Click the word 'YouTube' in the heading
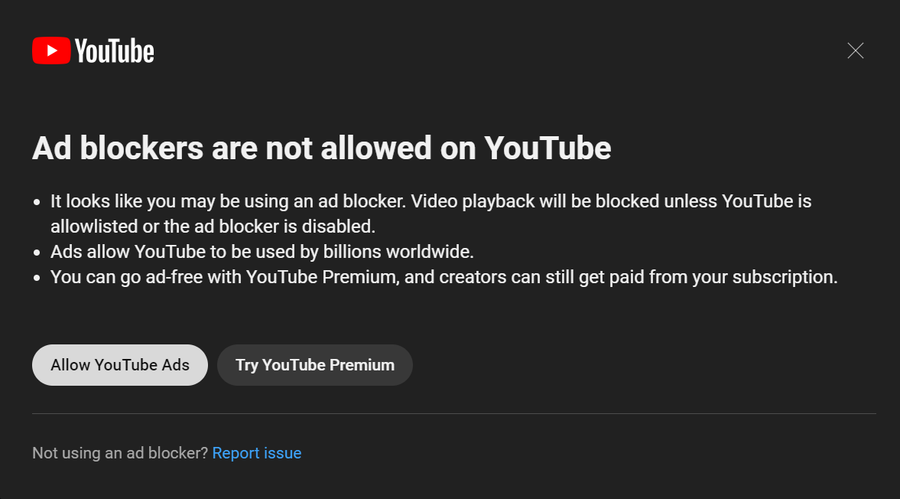This screenshot has width=900, height=499. pyautogui.click(x=548, y=148)
